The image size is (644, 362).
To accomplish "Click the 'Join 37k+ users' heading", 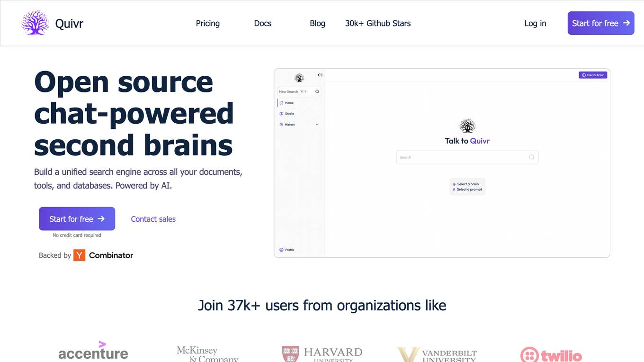I will click(x=322, y=305).
